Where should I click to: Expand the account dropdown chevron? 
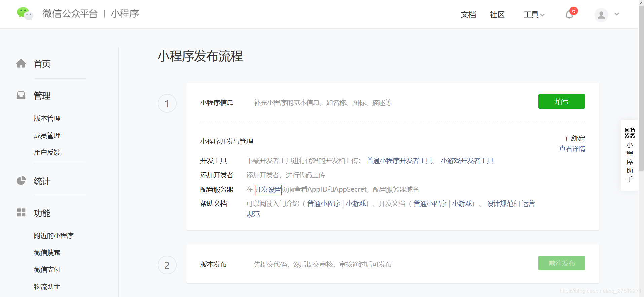(617, 14)
